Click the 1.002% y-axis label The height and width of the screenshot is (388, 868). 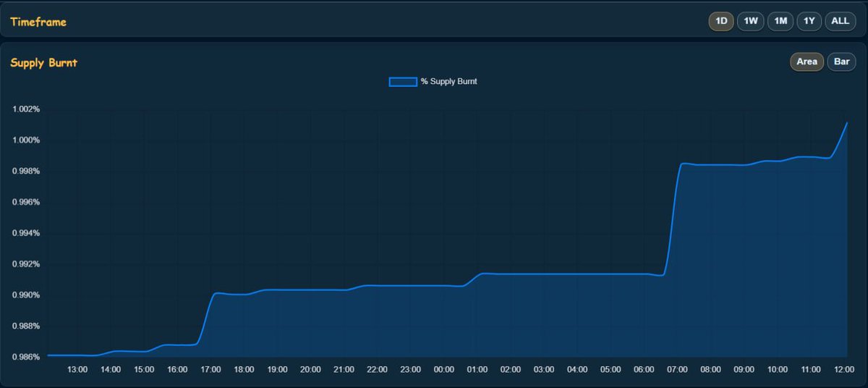pyautogui.click(x=25, y=109)
